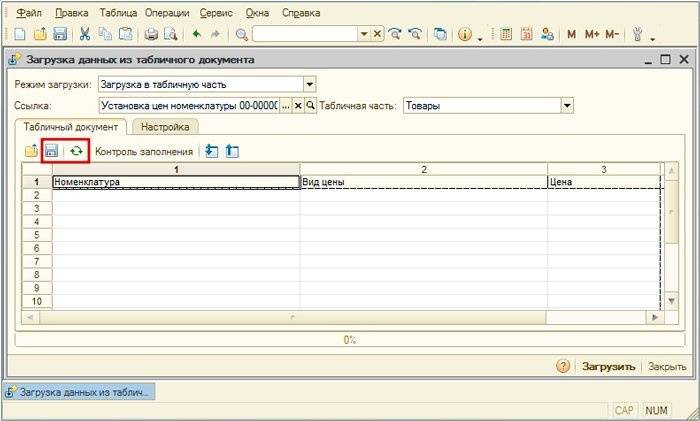Click the users icon in main toolbar

click(x=547, y=34)
